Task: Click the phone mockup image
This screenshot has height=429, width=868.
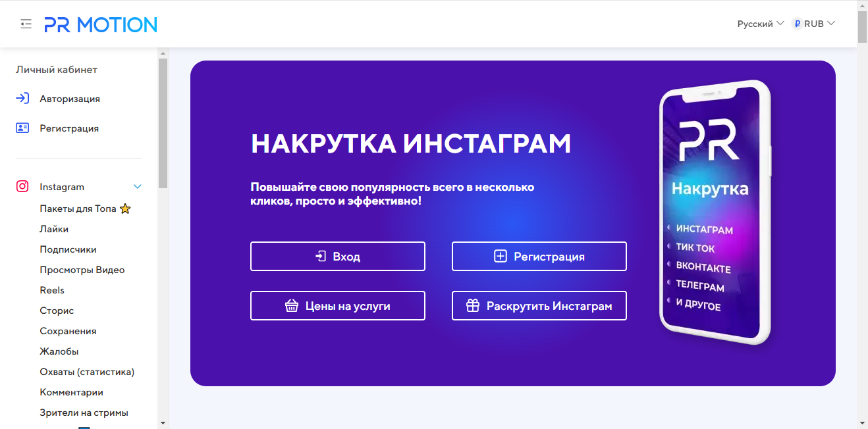Action: click(715, 213)
